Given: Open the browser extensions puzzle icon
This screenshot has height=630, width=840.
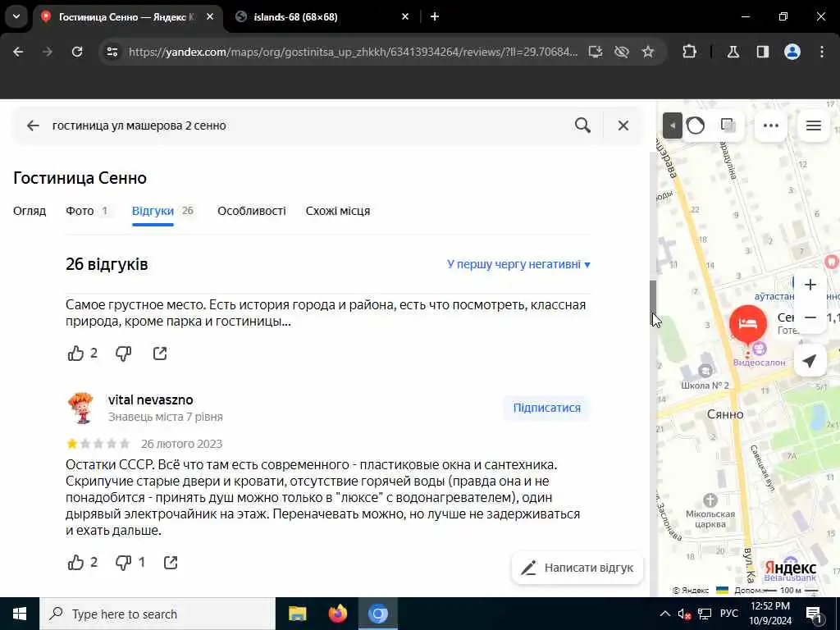Looking at the screenshot, I should click(x=689, y=52).
